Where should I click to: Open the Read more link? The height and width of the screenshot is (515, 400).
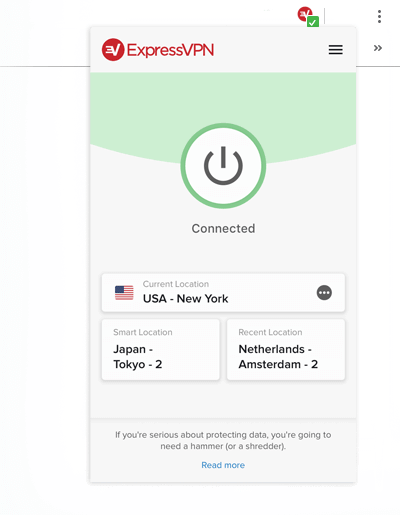(x=223, y=465)
